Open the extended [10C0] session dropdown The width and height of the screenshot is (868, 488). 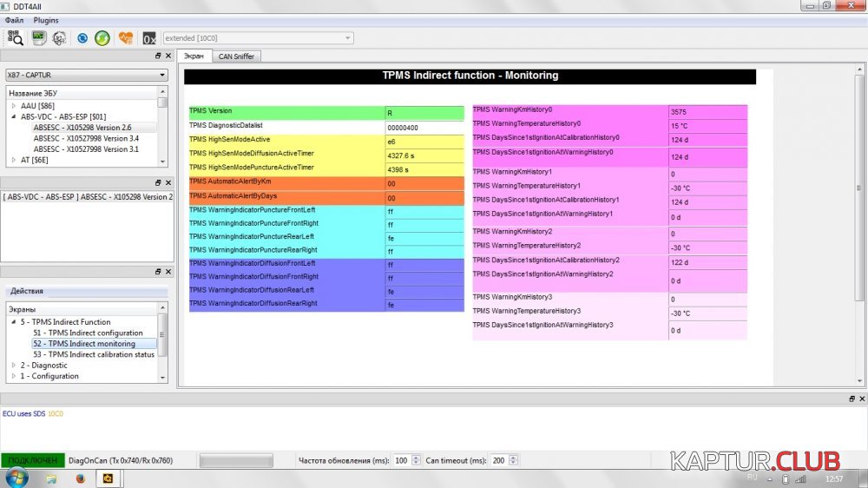coord(258,38)
